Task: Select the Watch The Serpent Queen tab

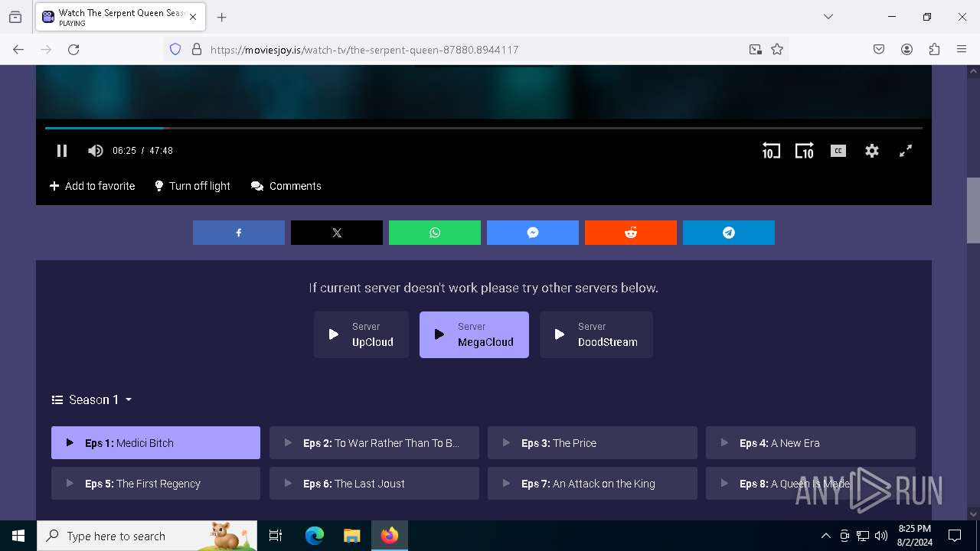Action: click(x=119, y=17)
